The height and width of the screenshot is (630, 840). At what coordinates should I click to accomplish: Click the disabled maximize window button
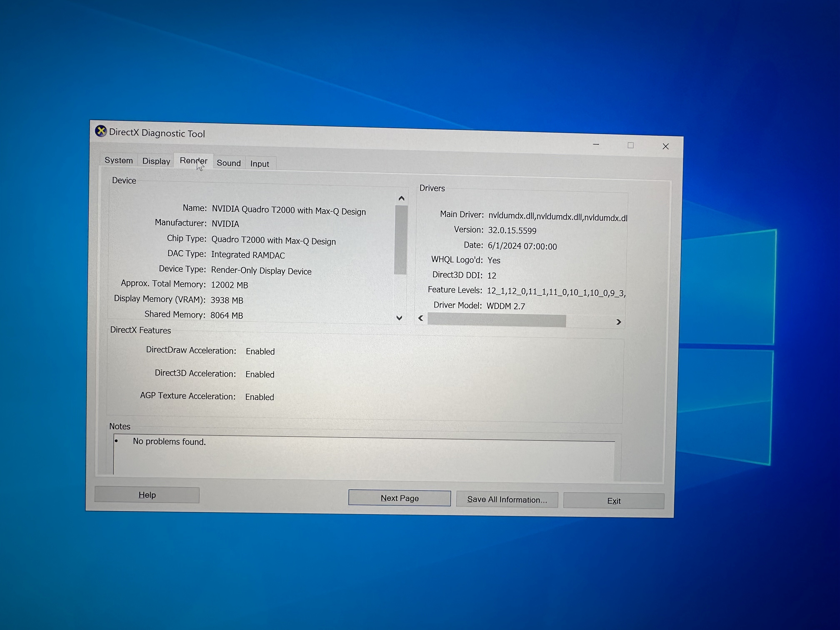click(x=630, y=145)
